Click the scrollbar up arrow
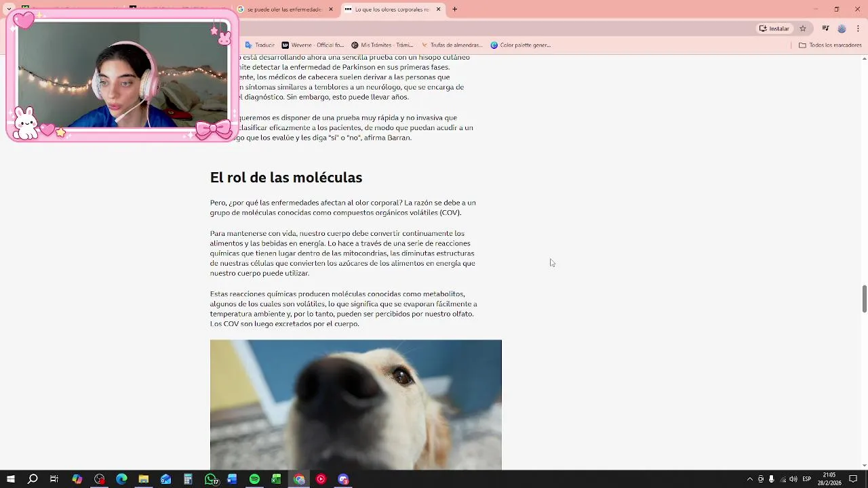Viewport: 868px width, 488px height. click(865, 58)
